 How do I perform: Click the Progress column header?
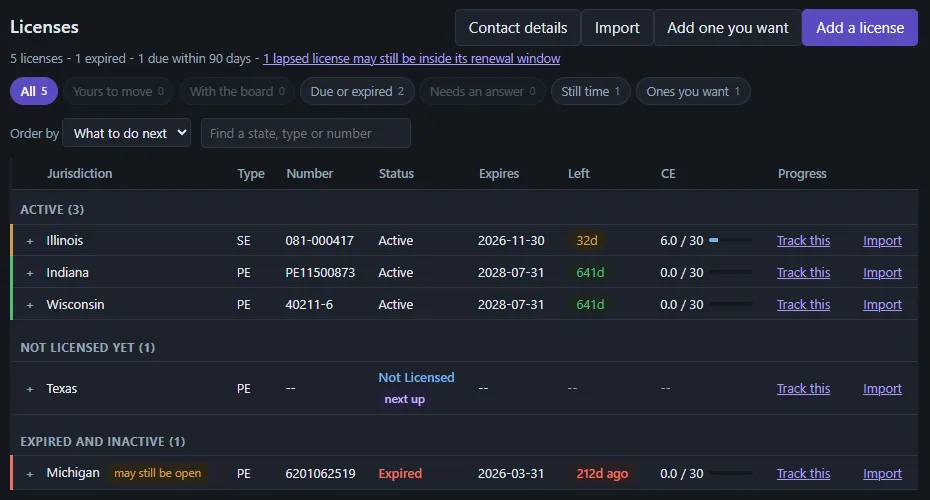coord(802,174)
